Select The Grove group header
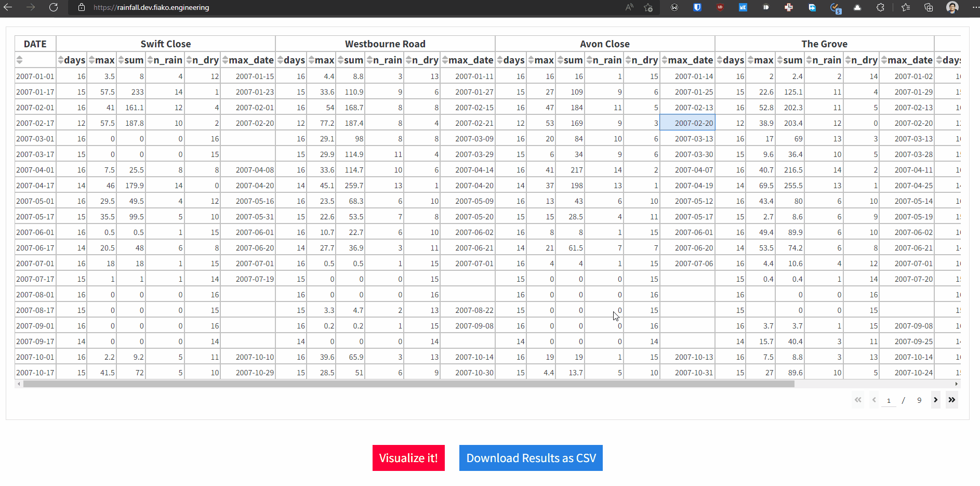 825,44
